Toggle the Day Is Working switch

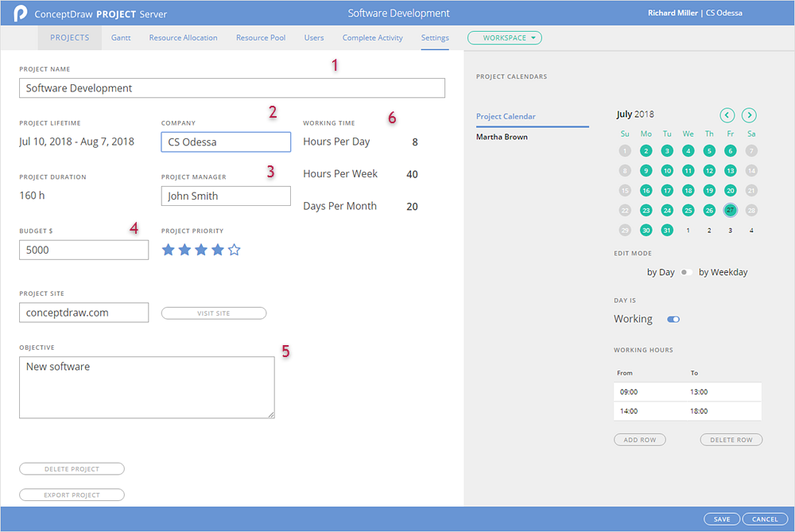(673, 320)
